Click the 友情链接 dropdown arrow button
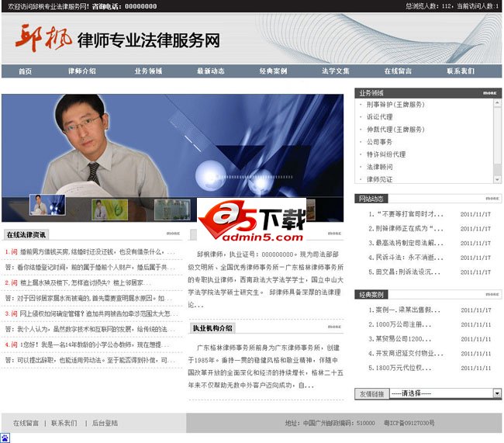The height and width of the screenshot is (443, 504). [496, 393]
